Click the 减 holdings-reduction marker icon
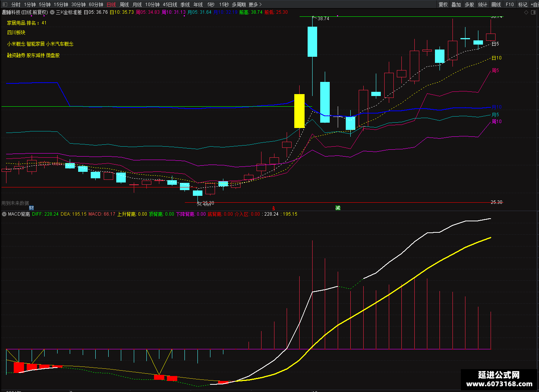Image resolution: width=539 pixels, height=392 pixels. [338, 208]
